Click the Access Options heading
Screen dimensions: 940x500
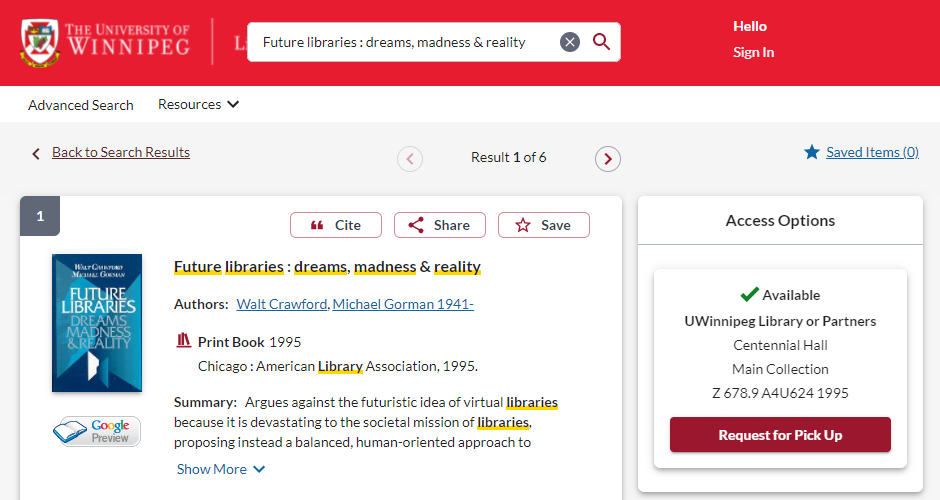click(x=780, y=221)
